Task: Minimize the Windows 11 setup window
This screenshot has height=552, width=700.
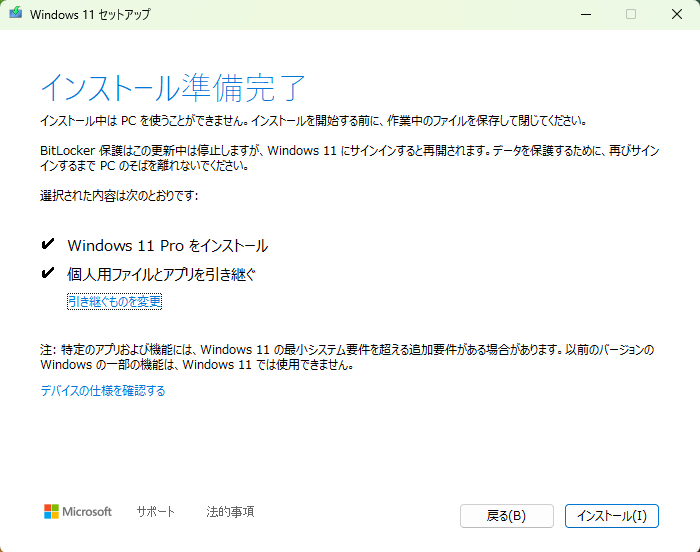Action: (x=583, y=15)
